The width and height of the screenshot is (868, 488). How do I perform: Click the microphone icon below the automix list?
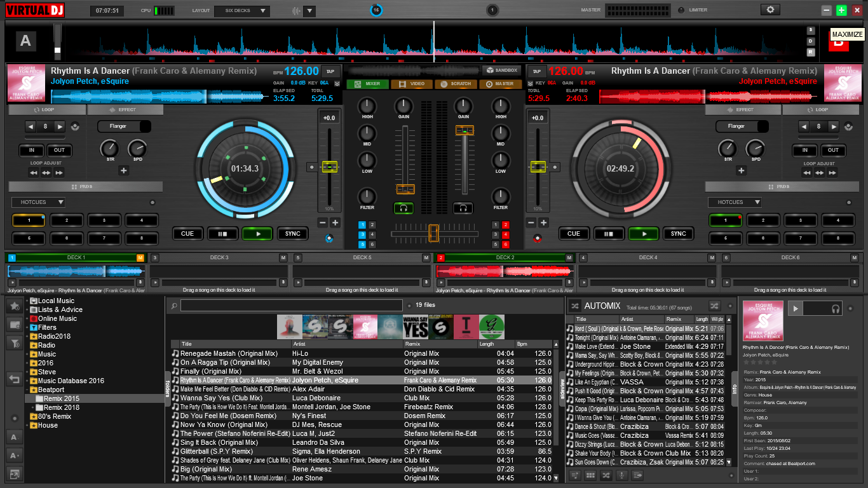pos(621,475)
